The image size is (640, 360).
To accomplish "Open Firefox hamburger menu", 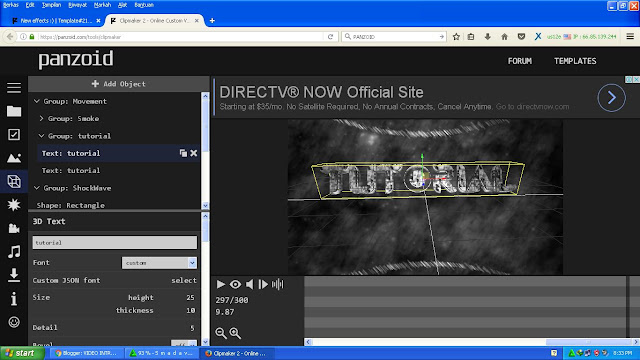I will coord(630,37).
